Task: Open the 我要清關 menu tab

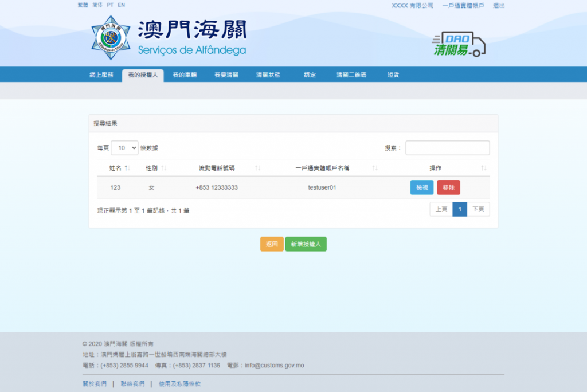Action: coord(226,75)
